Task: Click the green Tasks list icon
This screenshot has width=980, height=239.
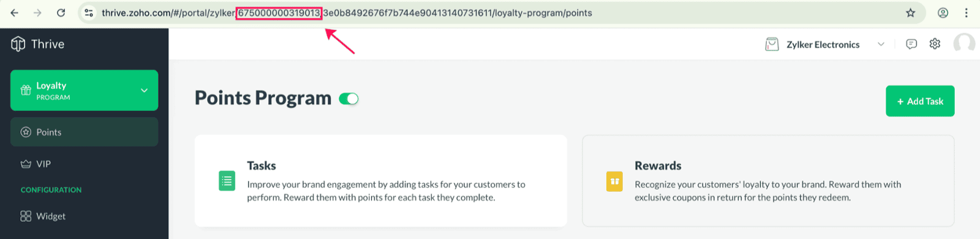Action: [227, 181]
